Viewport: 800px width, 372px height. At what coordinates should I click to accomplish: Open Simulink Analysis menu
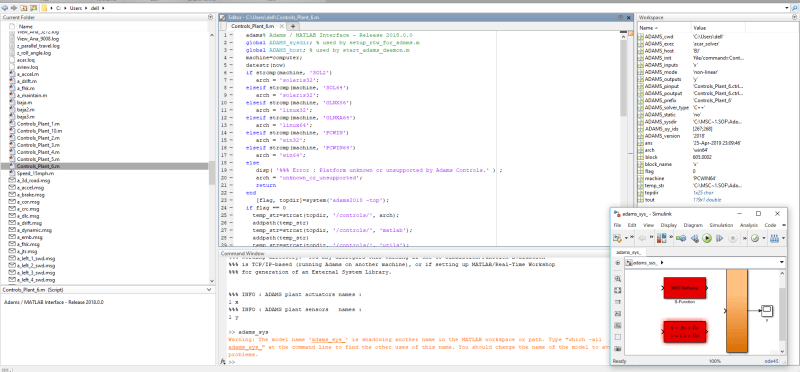749,225
